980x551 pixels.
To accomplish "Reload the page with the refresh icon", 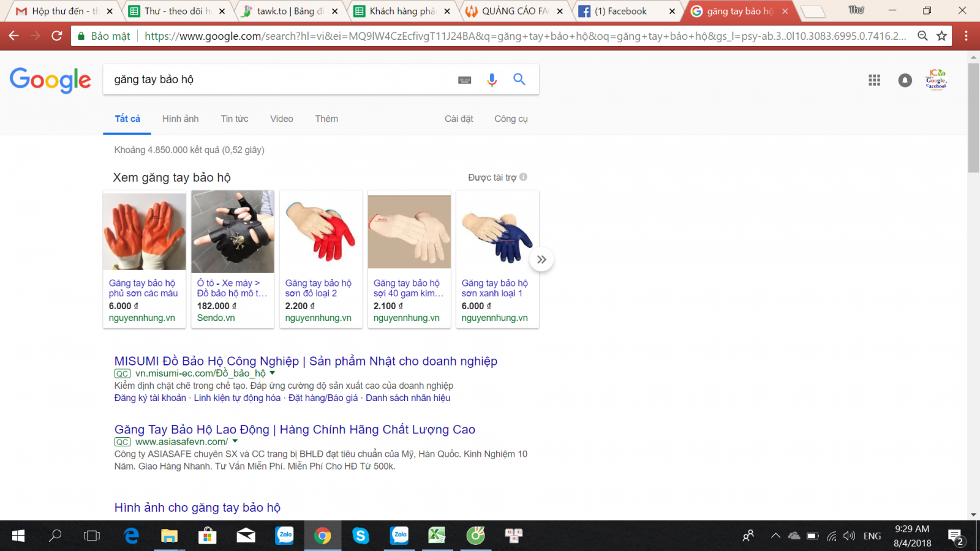I will [57, 36].
